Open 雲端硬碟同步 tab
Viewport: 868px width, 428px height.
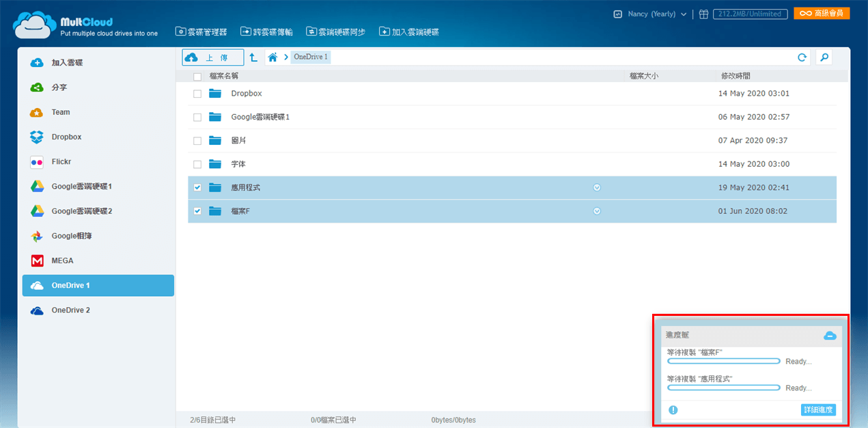point(335,31)
